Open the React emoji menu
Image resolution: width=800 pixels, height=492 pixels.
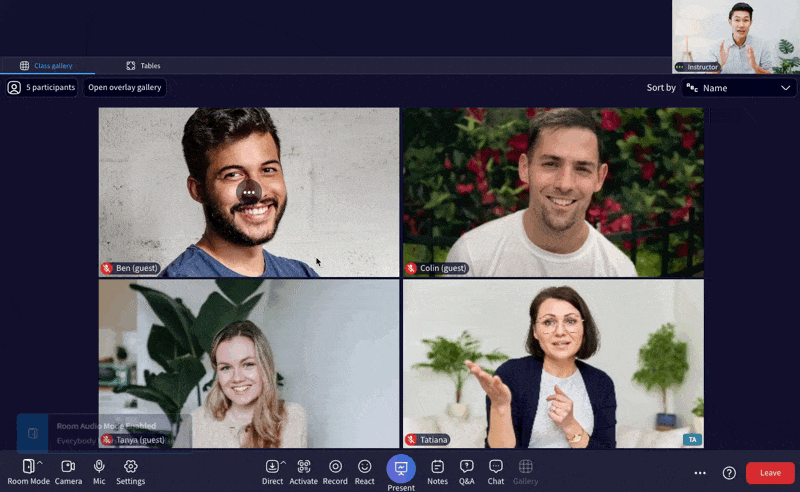pyautogui.click(x=364, y=472)
